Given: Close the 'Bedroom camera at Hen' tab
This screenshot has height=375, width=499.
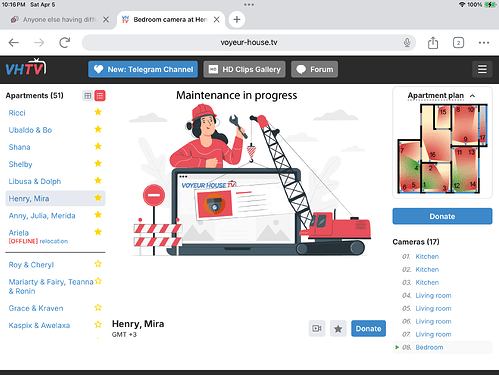Looking at the screenshot, I should [216, 20].
